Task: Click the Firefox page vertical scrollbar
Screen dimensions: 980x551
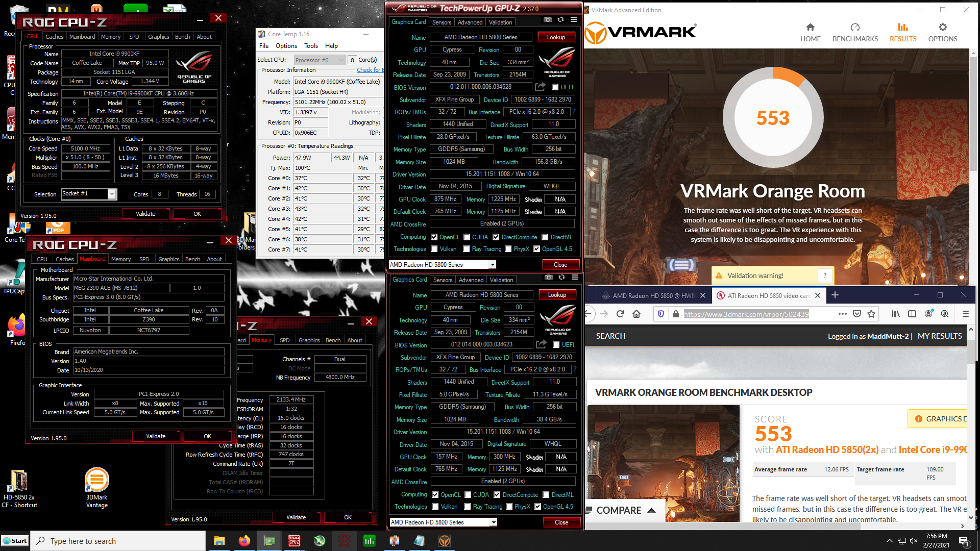Action: (971, 423)
